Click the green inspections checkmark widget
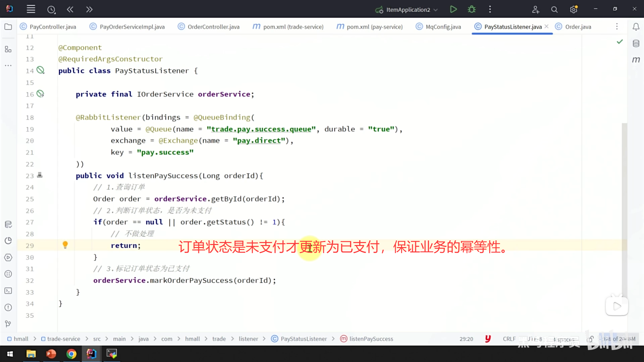The height and width of the screenshot is (362, 644). click(620, 42)
